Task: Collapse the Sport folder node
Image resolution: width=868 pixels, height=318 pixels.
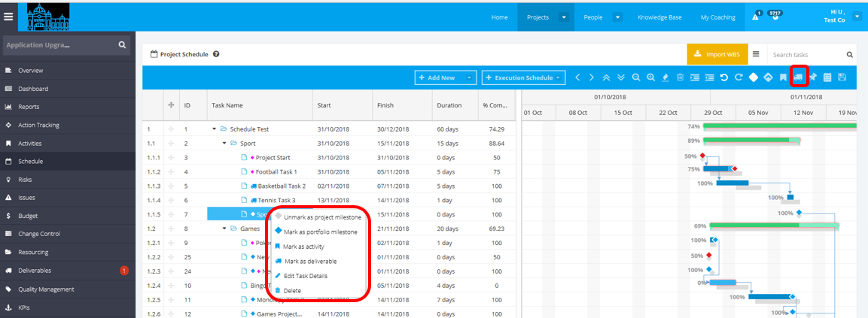Action: pyautogui.click(x=225, y=144)
